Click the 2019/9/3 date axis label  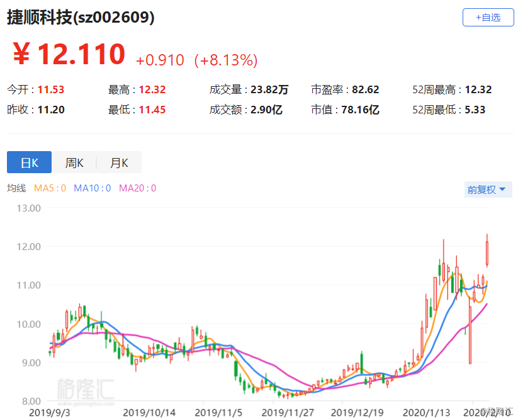(x=50, y=412)
